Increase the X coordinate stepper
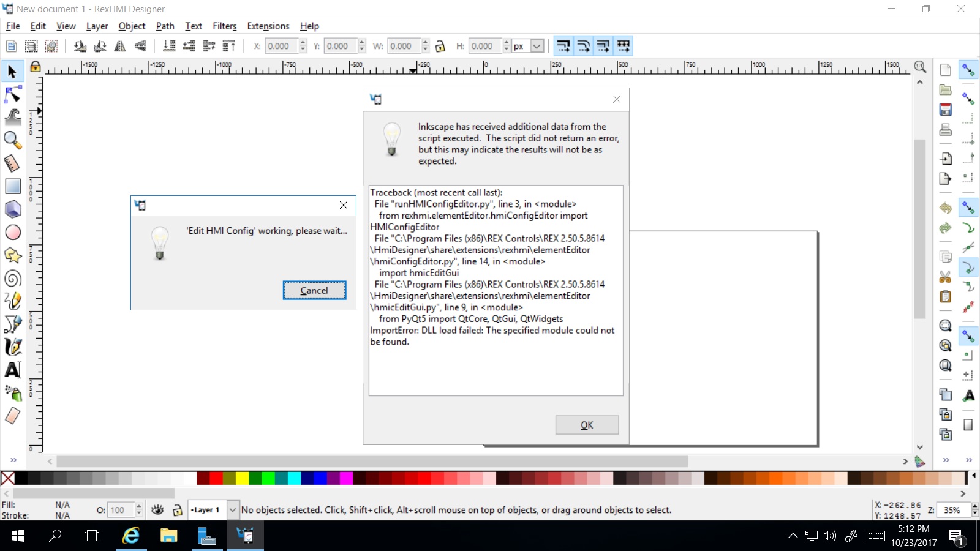The width and height of the screenshot is (980, 551). click(303, 42)
